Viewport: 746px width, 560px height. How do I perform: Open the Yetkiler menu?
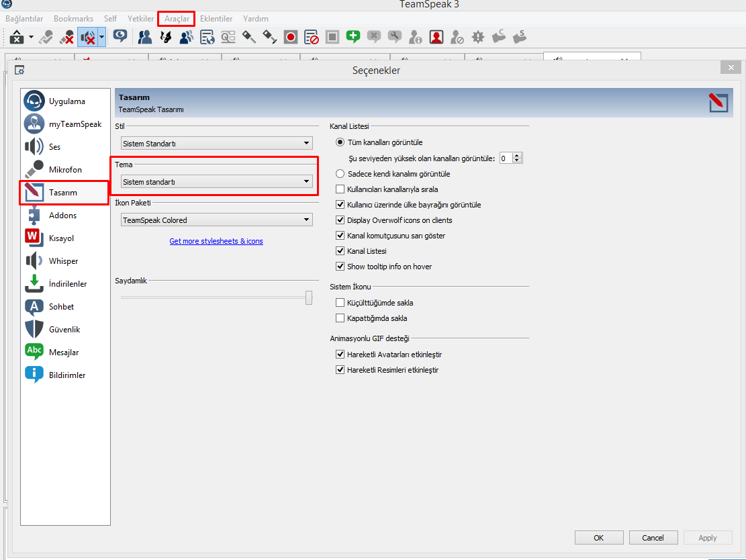(x=140, y=19)
